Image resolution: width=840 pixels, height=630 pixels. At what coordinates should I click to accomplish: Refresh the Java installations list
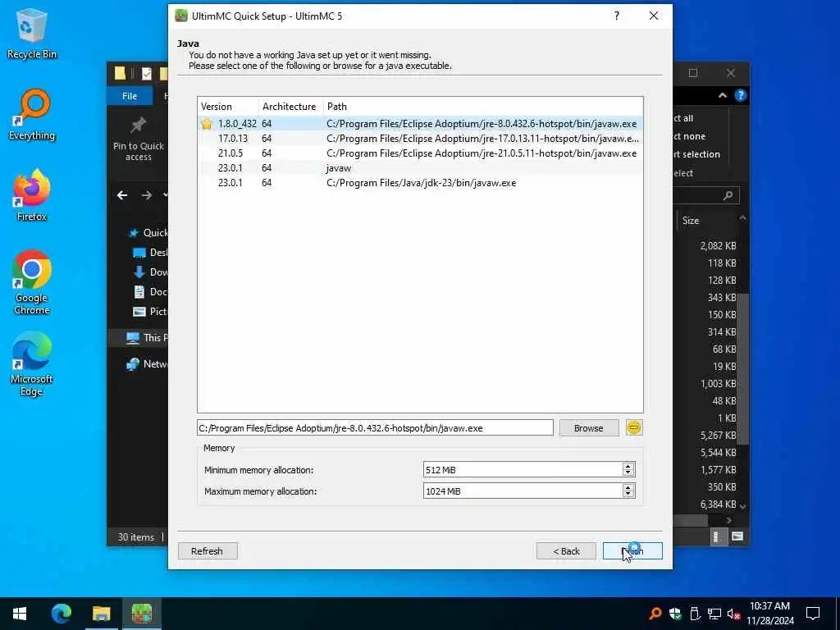pos(208,551)
